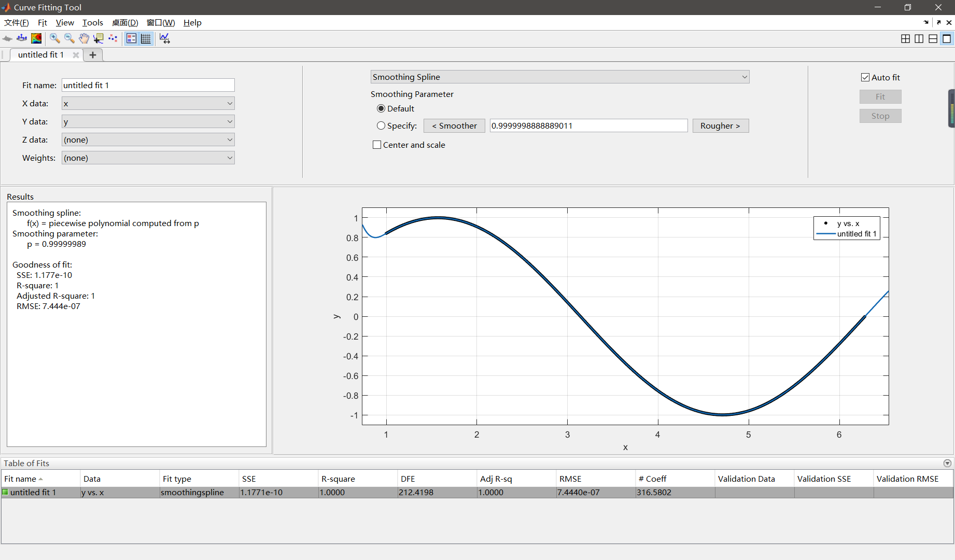The height and width of the screenshot is (560, 955).
Task: Switch to the untitled fit 1 tab
Action: pos(40,54)
